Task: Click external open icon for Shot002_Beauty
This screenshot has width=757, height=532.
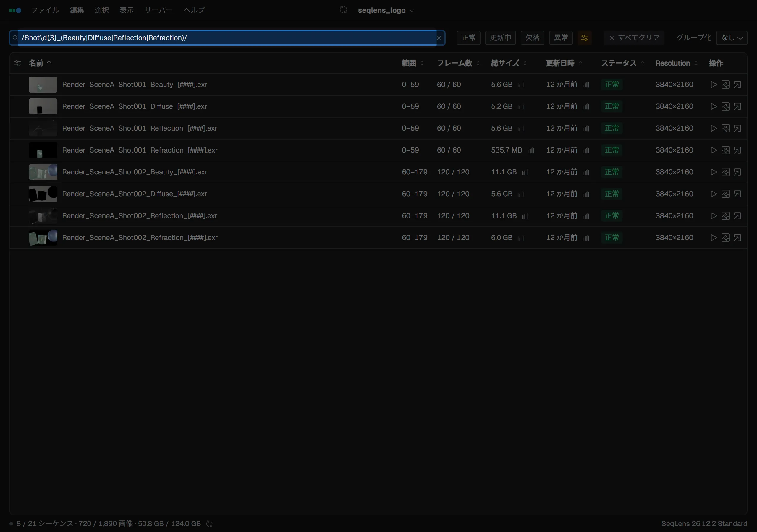Action: click(737, 172)
